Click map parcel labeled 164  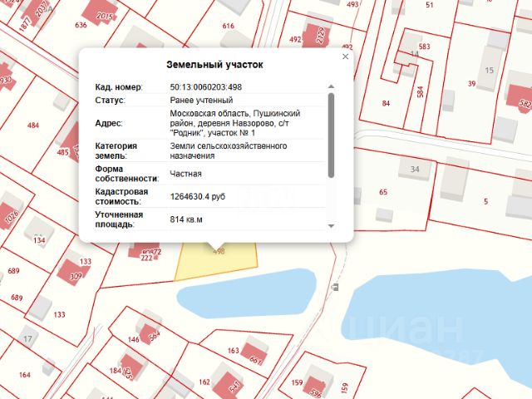pos(24,375)
